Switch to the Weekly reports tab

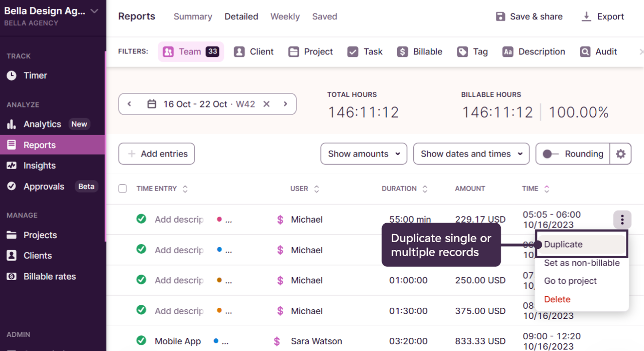point(285,17)
